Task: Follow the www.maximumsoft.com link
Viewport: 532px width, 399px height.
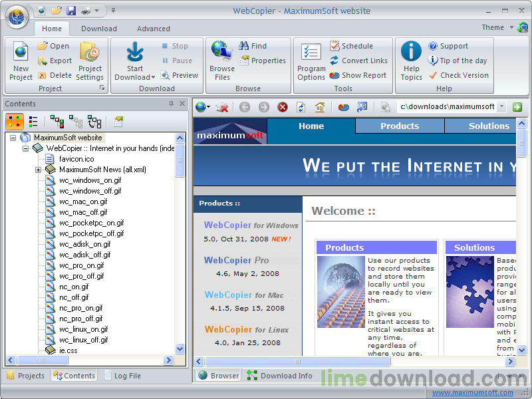Action: 472,392
